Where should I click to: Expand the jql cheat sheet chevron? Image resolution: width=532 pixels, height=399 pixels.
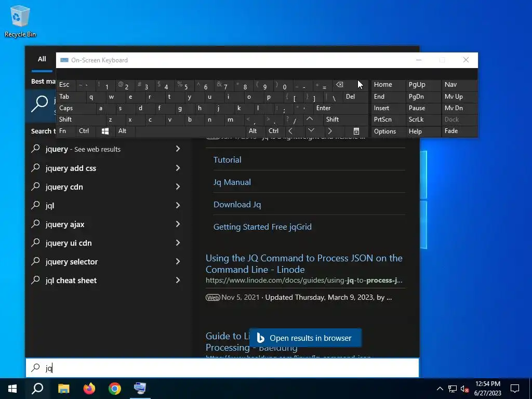pyautogui.click(x=178, y=280)
